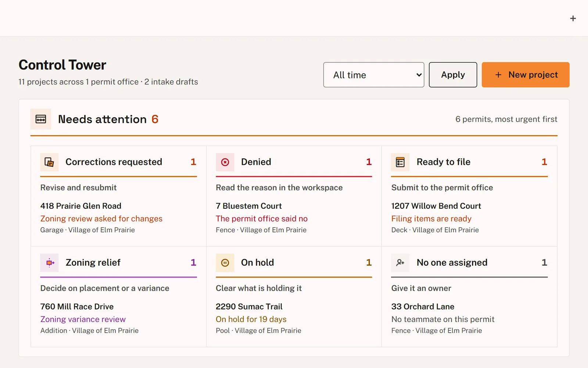The height and width of the screenshot is (368, 588).
Task: Click the No one assigned person icon
Action: point(400,263)
